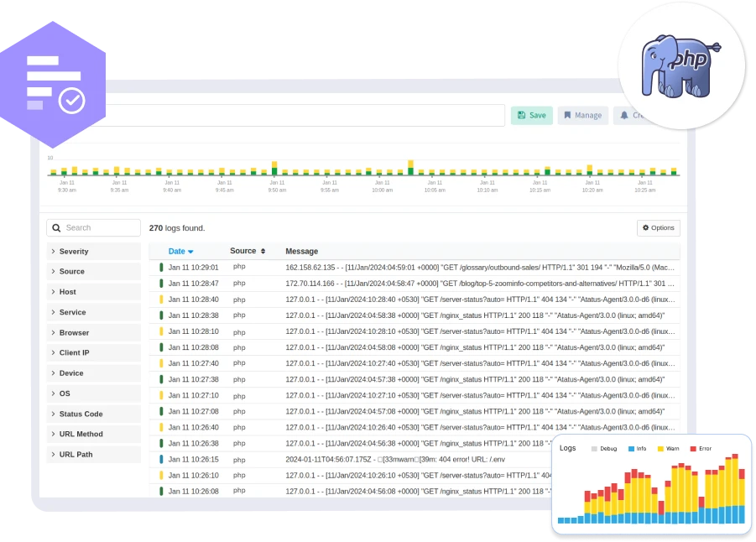Expand the OS filter
The width and height of the screenshot is (756, 542).
click(x=93, y=393)
